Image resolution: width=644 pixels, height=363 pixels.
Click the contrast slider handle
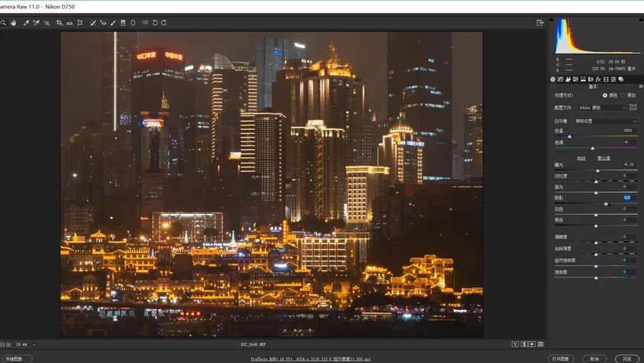click(596, 181)
